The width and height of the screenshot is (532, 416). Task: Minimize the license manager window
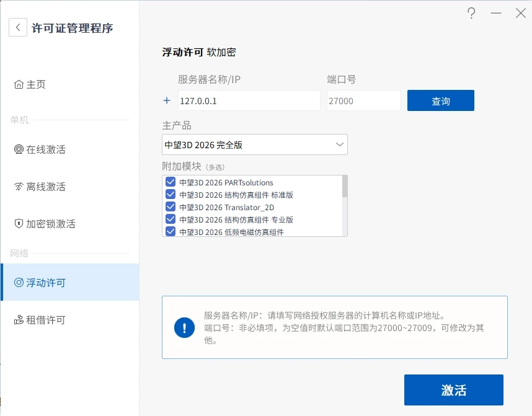495,13
